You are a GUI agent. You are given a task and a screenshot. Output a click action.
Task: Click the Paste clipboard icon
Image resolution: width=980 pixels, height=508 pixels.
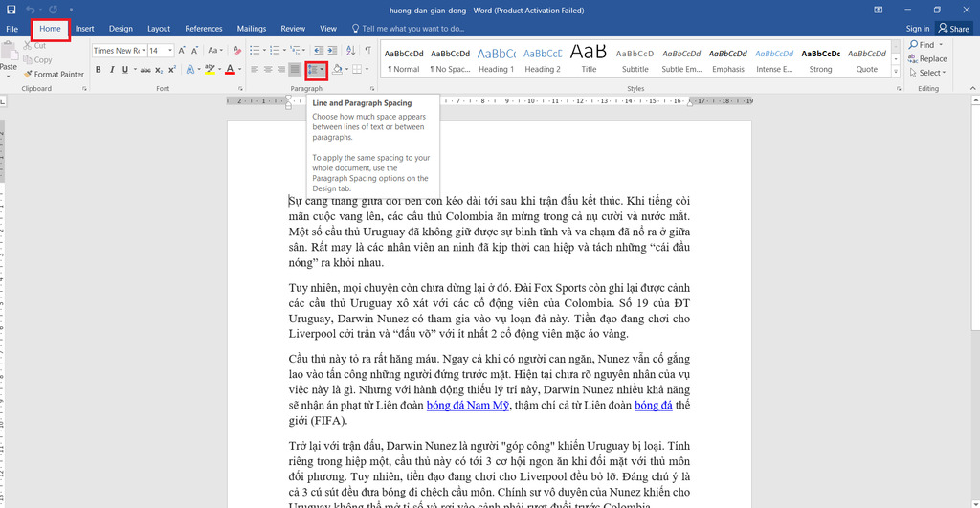point(9,52)
